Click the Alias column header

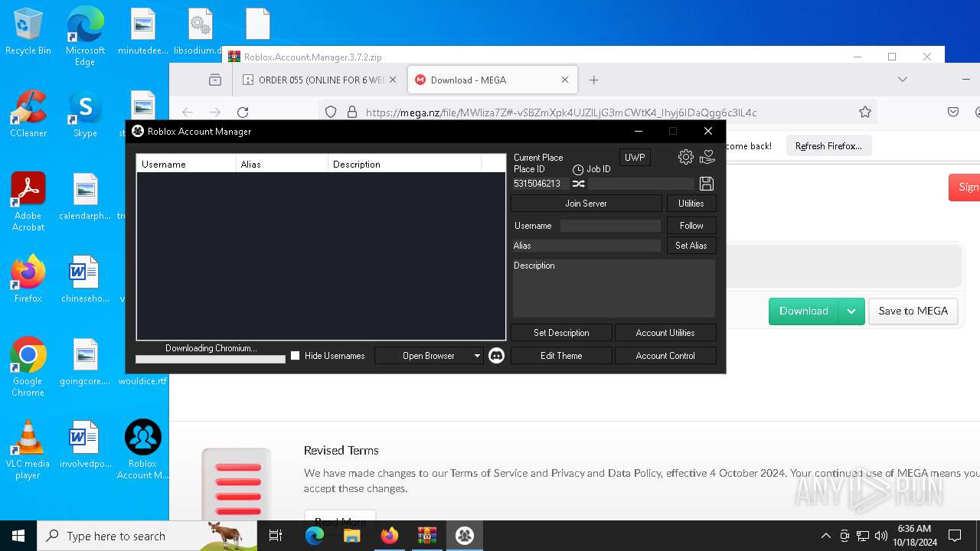pyautogui.click(x=282, y=164)
